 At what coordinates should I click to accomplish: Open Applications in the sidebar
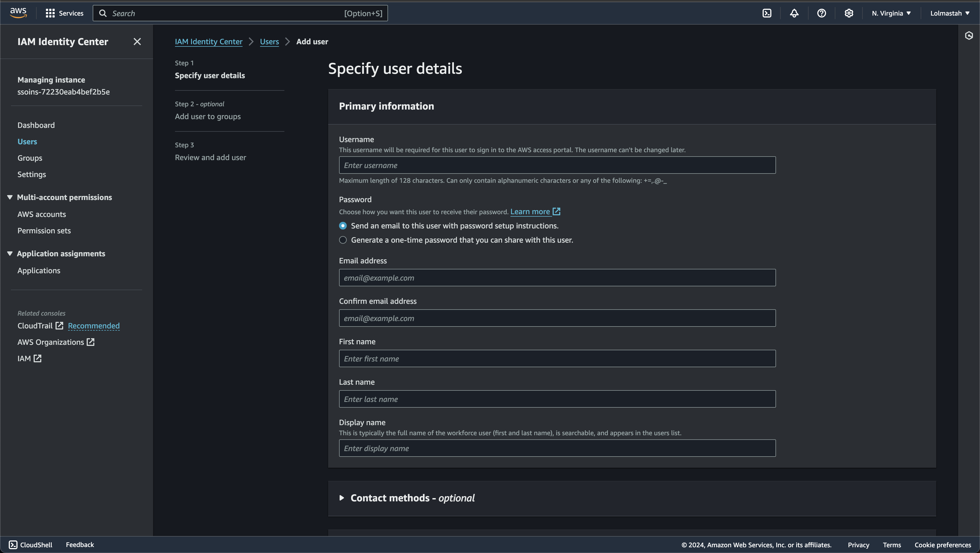(x=39, y=270)
